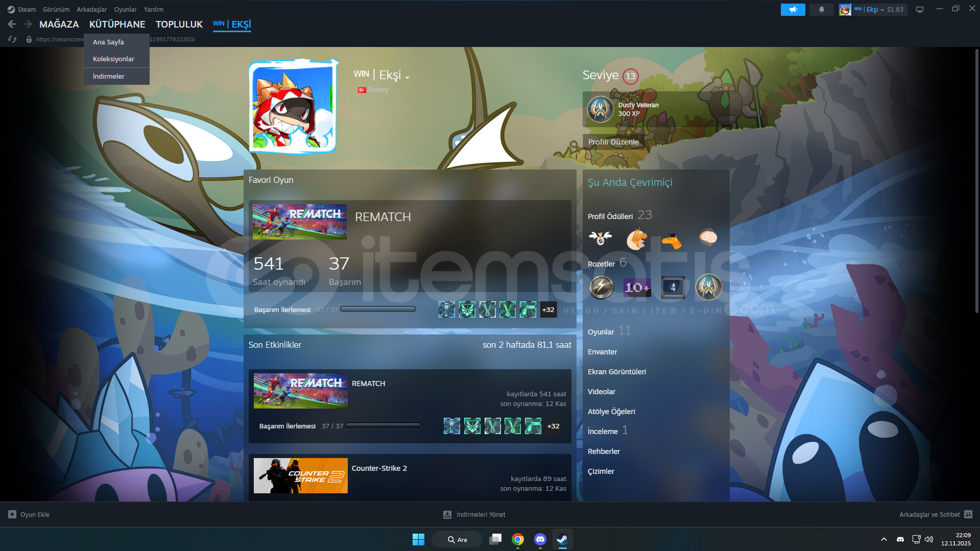Click the Dusty Veteran badge icon

coord(600,109)
